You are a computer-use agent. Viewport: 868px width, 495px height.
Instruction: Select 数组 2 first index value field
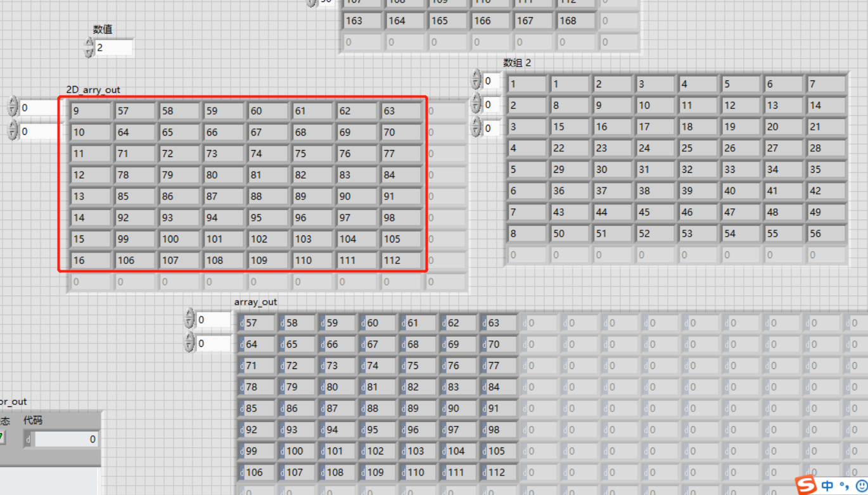(x=492, y=81)
